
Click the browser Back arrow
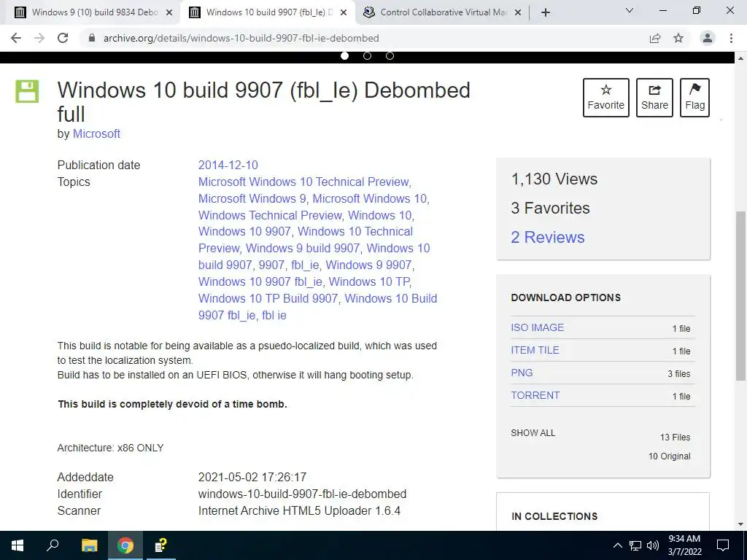pos(16,38)
